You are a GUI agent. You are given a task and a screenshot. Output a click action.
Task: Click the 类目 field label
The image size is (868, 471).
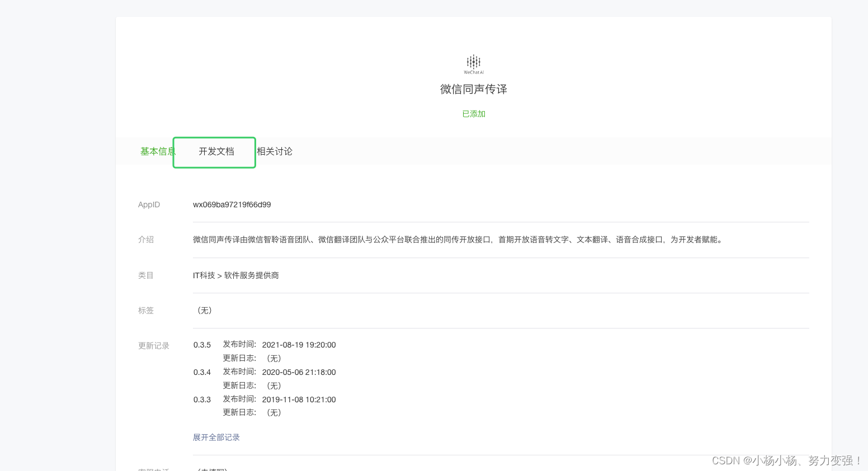click(x=146, y=275)
